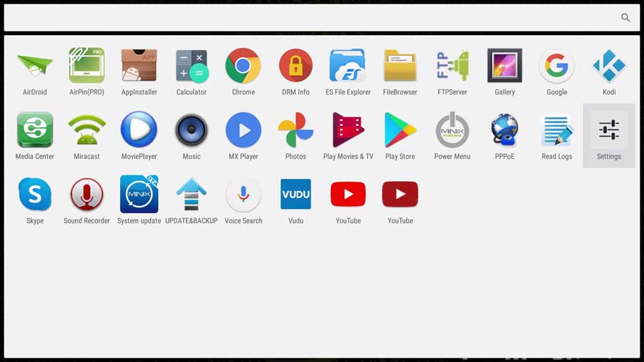The width and height of the screenshot is (644, 362).
Task: Launch Read Logs app
Action: [x=557, y=129]
